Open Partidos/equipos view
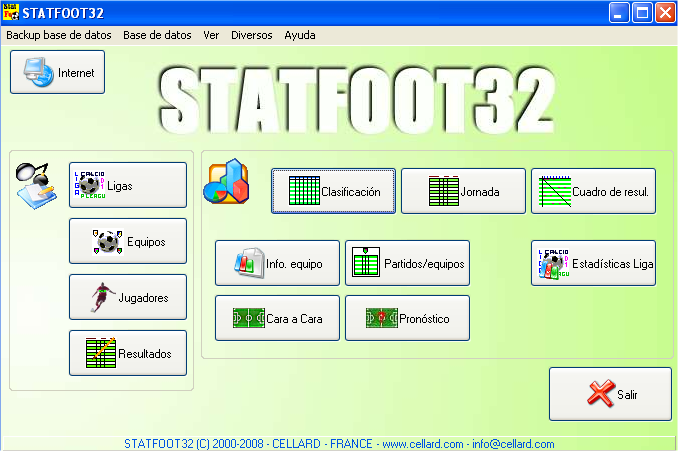The height and width of the screenshot is (451, 678). 407,263
